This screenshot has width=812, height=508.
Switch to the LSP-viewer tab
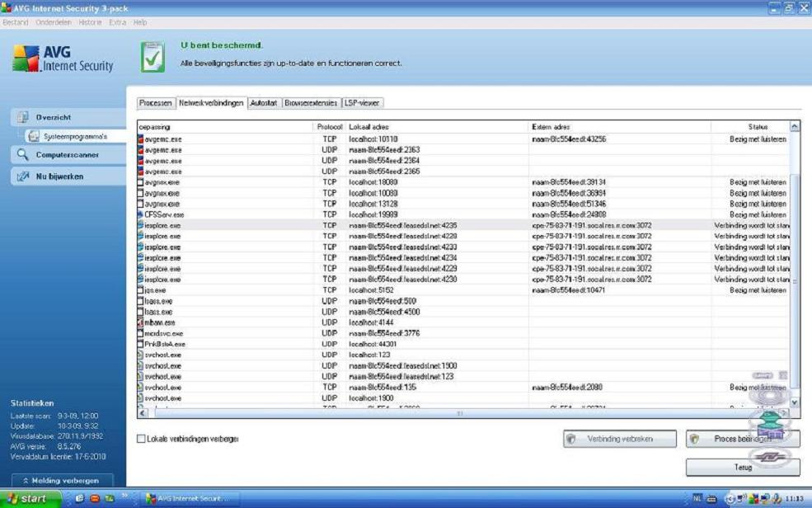[x=362, y=103]
